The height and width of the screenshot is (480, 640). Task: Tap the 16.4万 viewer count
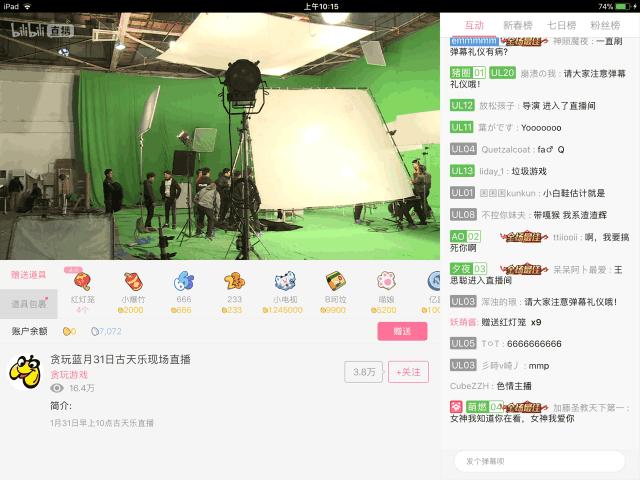click(82, 388)
